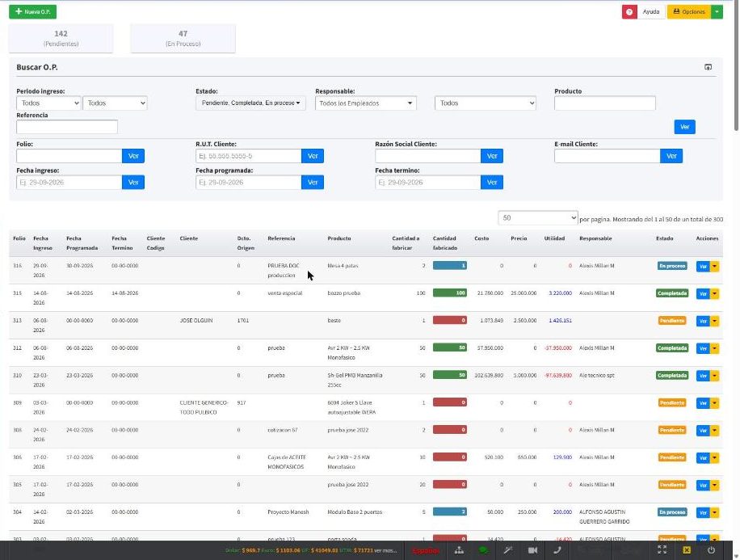
Task: Click the Completada badge for folio 312
Action: 672,348
